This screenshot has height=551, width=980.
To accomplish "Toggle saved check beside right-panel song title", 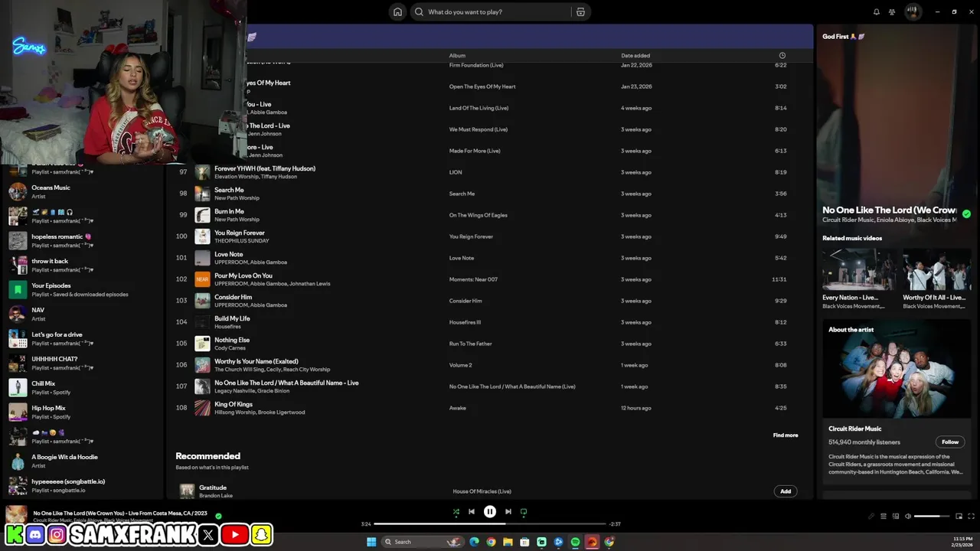I will [966, 214].
